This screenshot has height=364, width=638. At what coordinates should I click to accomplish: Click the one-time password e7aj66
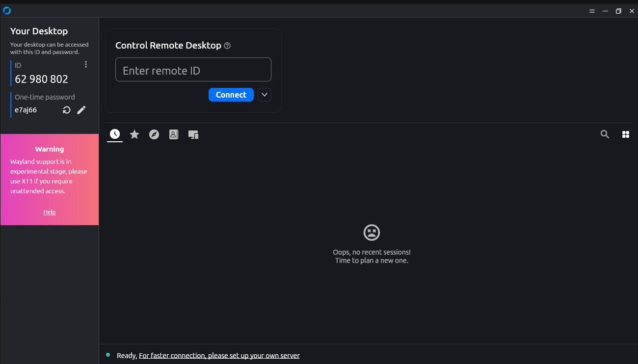click(26, 110)
